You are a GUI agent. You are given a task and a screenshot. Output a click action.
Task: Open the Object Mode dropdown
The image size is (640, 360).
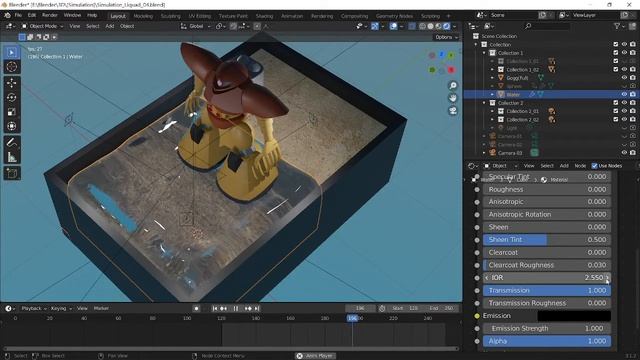coord(43,26)
